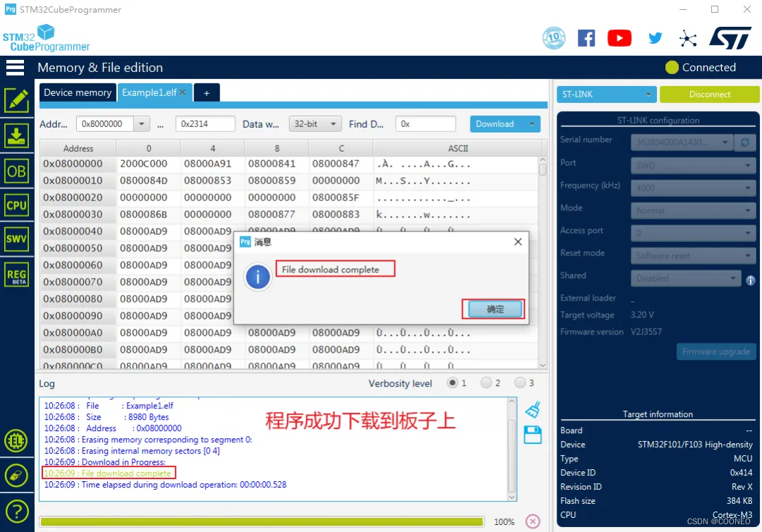Open the Port SWD dropdown

tap(694, 165)
